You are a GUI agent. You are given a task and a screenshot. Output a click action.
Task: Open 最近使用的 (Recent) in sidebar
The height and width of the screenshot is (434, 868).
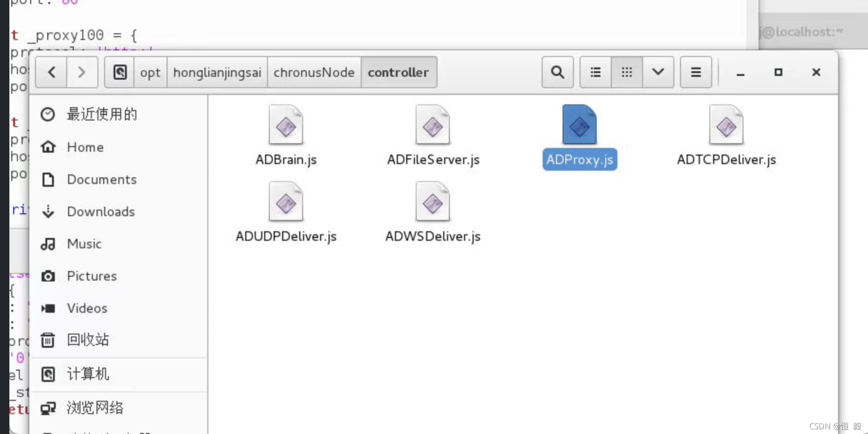pos(119,114)
